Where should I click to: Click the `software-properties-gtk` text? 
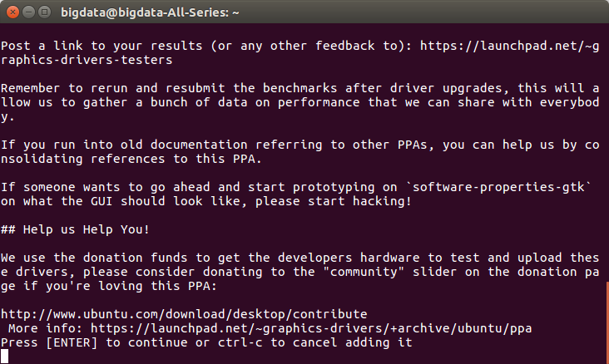(x=508, y=184)
